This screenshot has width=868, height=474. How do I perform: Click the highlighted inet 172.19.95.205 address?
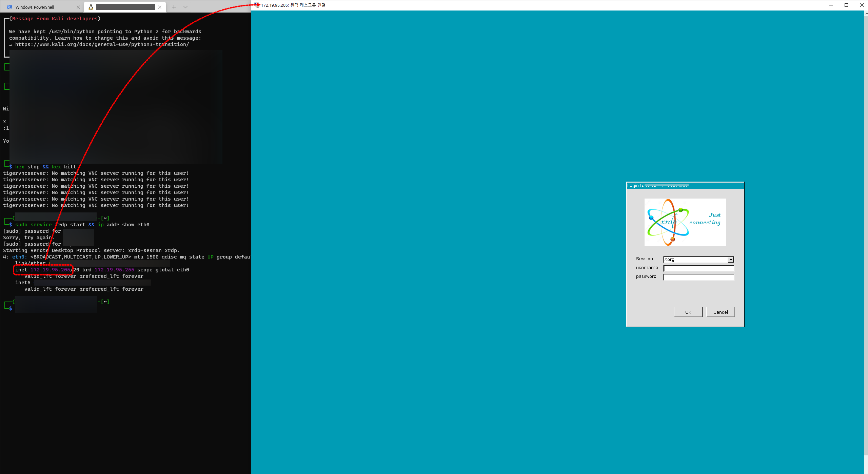50,270
